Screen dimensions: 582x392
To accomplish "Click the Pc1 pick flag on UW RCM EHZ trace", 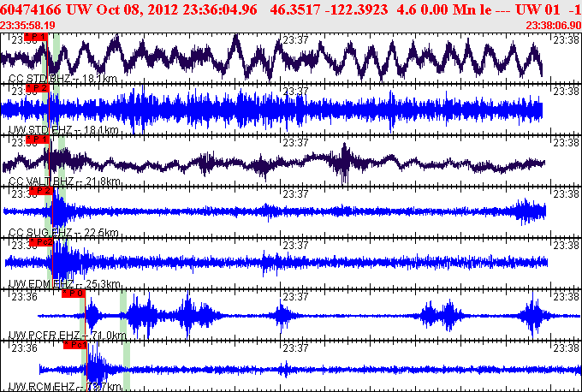I will click(x=75, y=345).
